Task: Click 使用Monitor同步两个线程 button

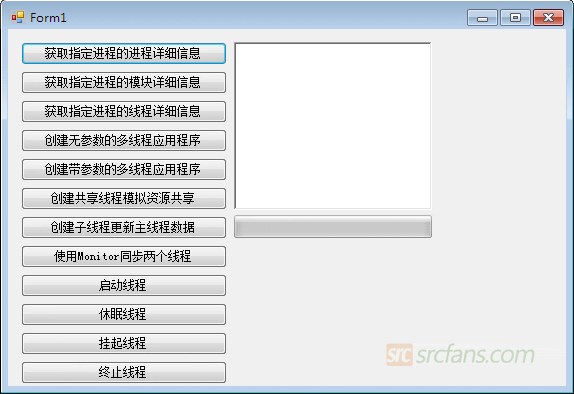Action: pos(124,256)
